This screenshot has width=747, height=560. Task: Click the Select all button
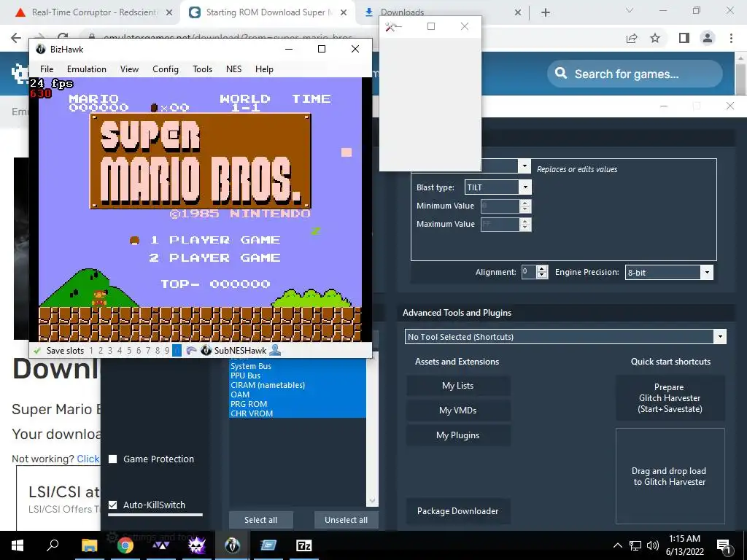point(260,520)
